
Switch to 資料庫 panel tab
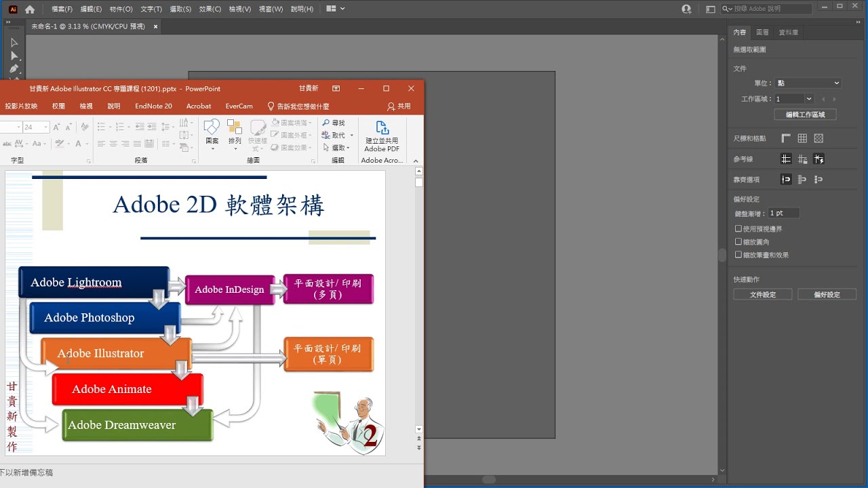[788, 33]
